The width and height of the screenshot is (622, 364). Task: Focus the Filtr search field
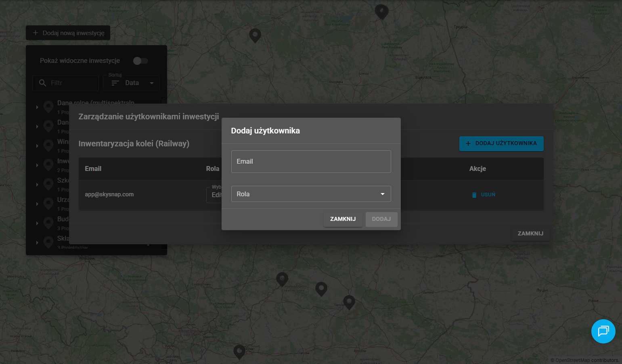66,83
